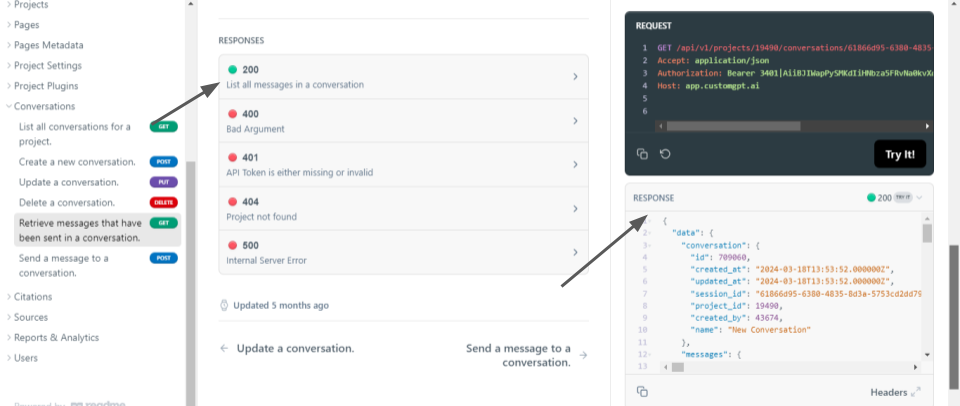Click the sidebar vertical scrollbar
The width and height of the screenshot is (960, 406).
click(x=190, y=283)
